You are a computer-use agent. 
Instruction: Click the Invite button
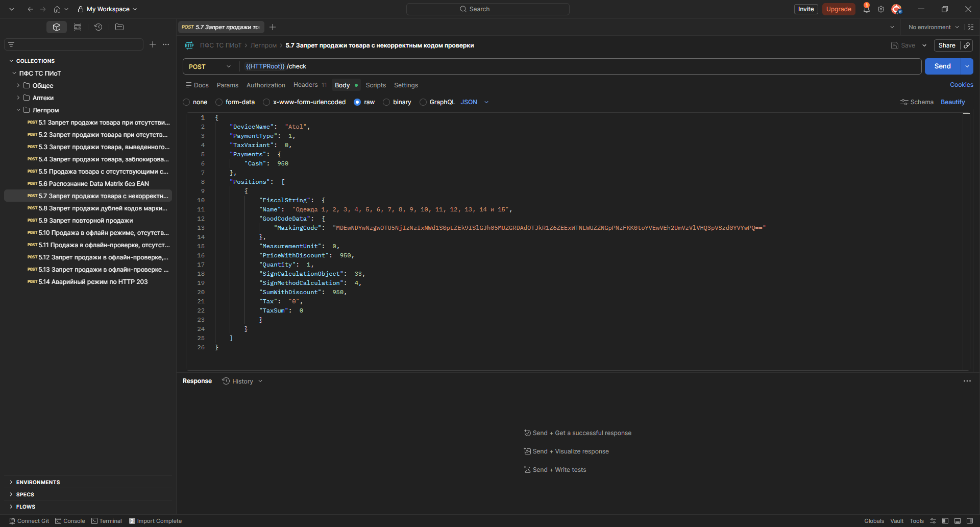coord(806,9)
